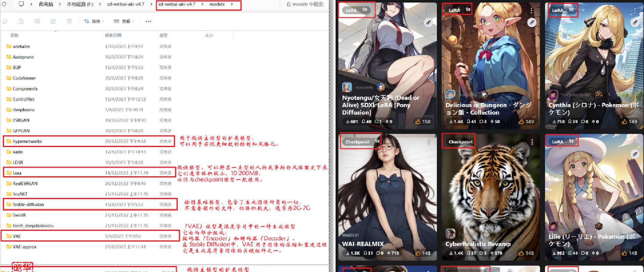Click the delete trash icon in Explorer toolbar

(x=69, y=21)
